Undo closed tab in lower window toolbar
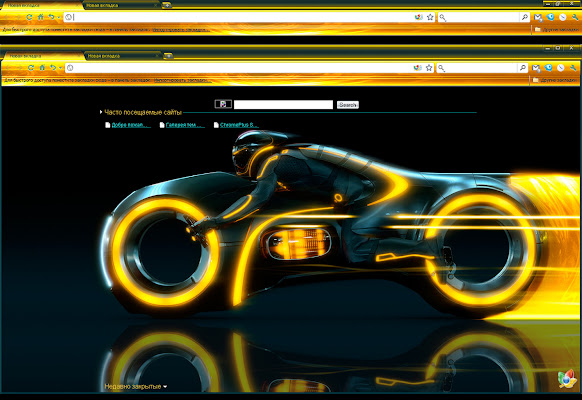 click(53, 68)
